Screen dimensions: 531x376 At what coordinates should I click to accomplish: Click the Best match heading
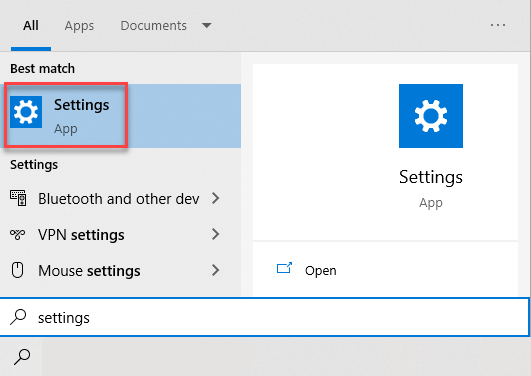(42, 69)
